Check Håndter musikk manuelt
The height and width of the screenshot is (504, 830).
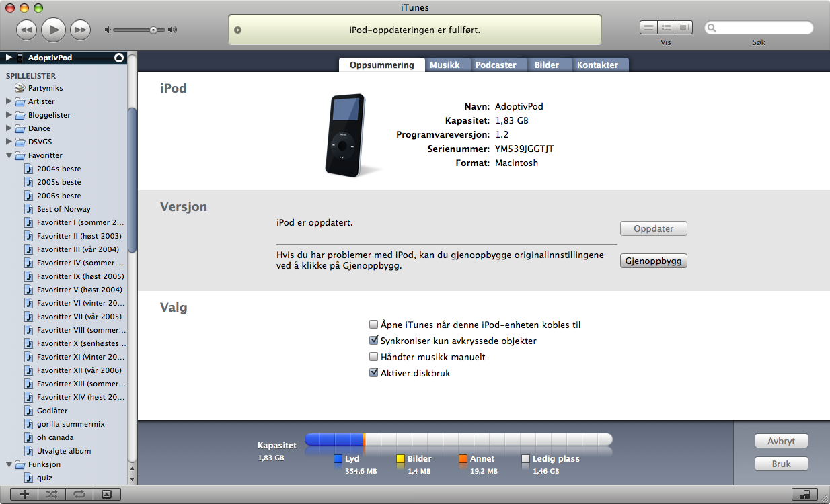point(374,357)
